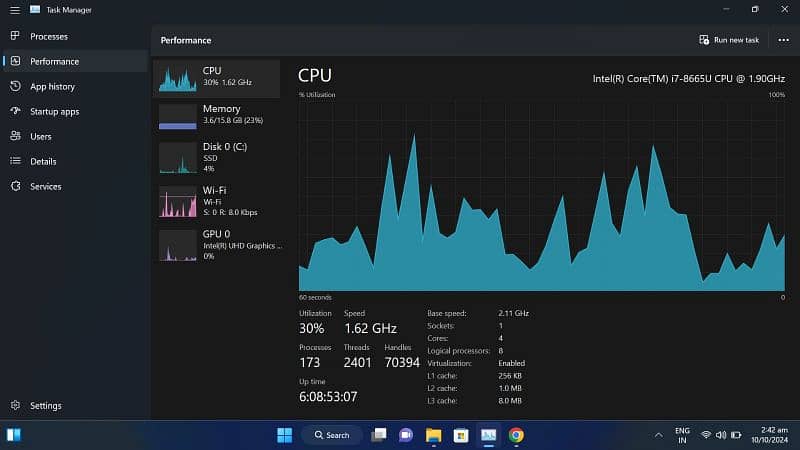
Task: Go to Startup apps page
Action: (x=54, y=111)
